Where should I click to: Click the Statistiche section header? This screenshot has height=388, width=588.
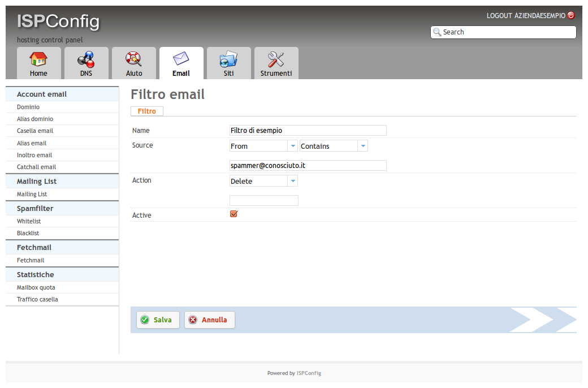pos(62,274)
